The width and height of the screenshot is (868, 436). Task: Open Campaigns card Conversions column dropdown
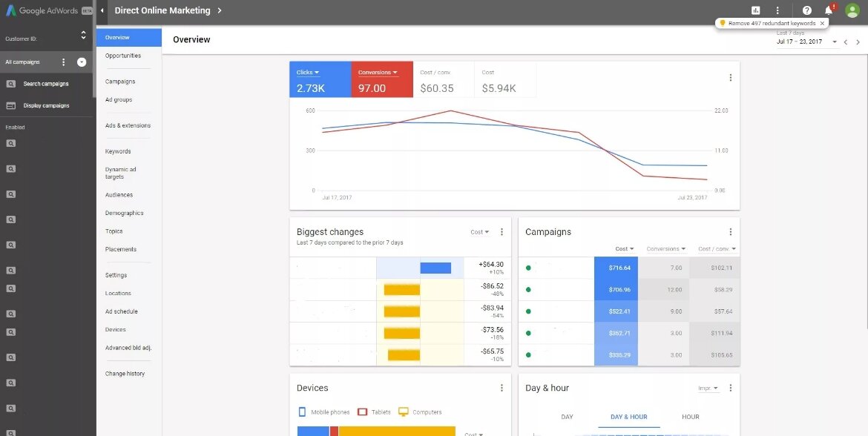666,249
